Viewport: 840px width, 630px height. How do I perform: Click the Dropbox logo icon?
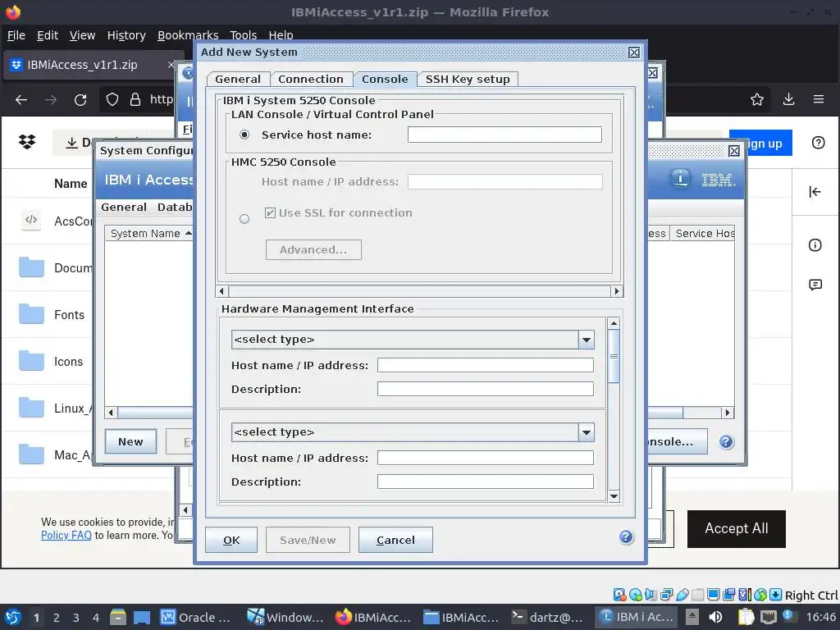pyautogui.click(x=27, y=142)
